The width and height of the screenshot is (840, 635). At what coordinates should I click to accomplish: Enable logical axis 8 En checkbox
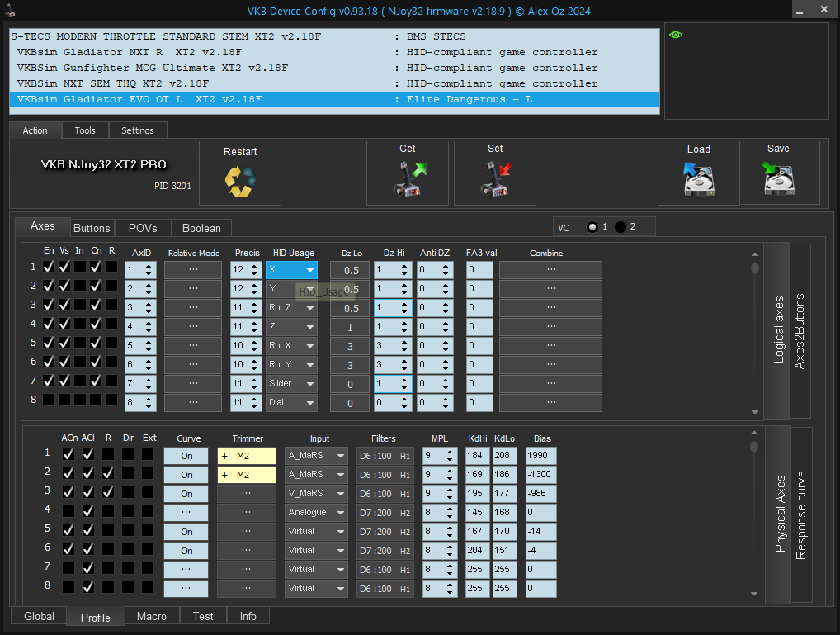tap(49, 400)
